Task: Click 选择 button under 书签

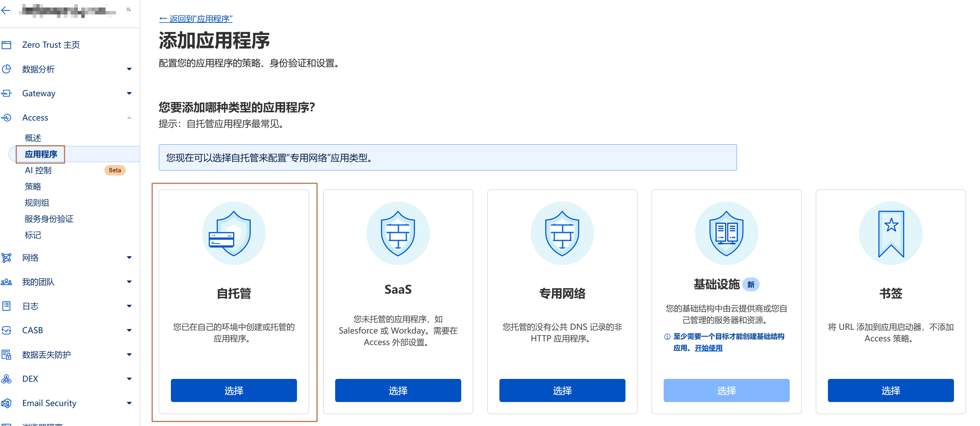Action: point(891,390)
